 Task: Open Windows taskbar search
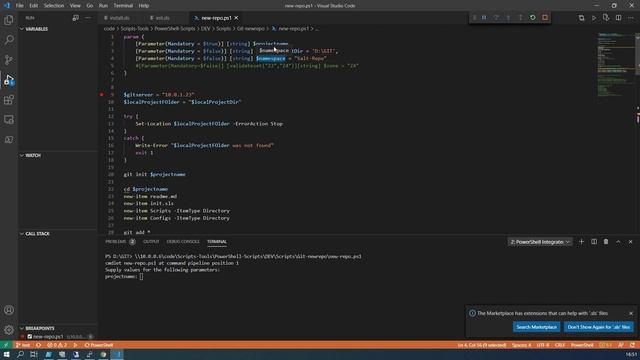click(20, 355)
